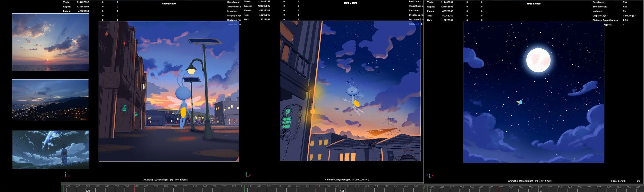Select Edges count 121868503 in rooftop sunset panel
The image size is (644, 192).
(264, 6)
